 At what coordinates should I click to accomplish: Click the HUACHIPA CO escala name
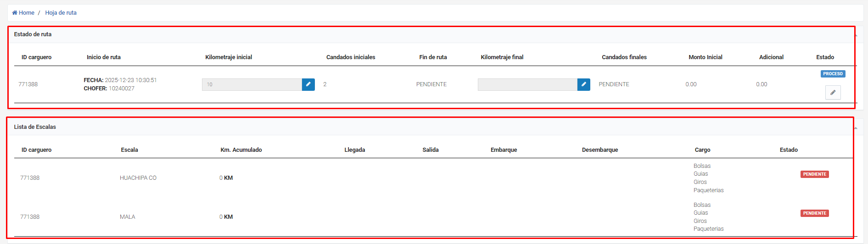138,178
